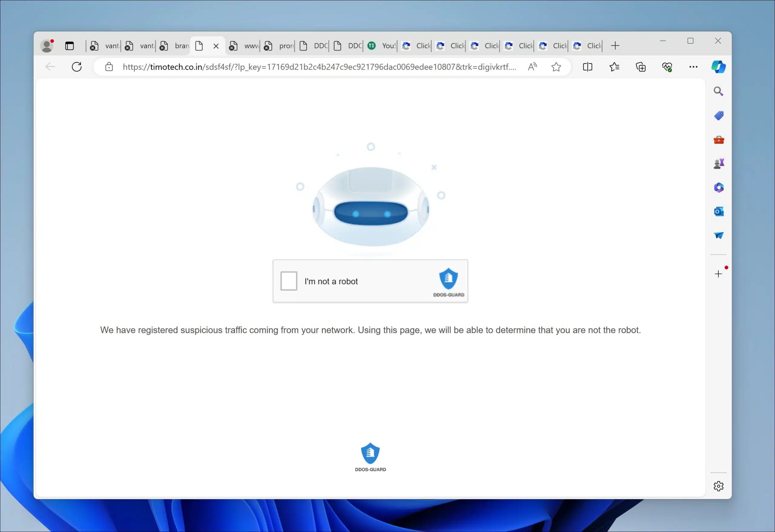This screenshot has width=775, height=532.
Task: Switch to the second 'DDC' tab
Action: [x=347, y=46]
